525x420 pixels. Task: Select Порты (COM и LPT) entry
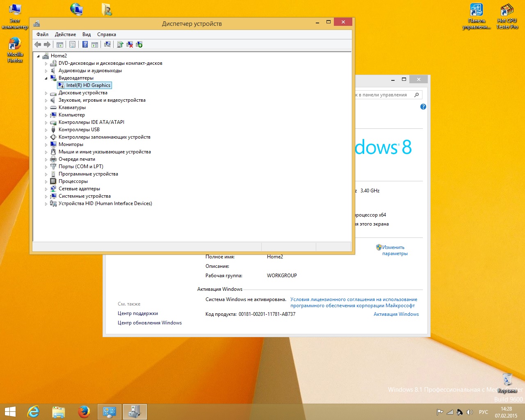point(81,167)
